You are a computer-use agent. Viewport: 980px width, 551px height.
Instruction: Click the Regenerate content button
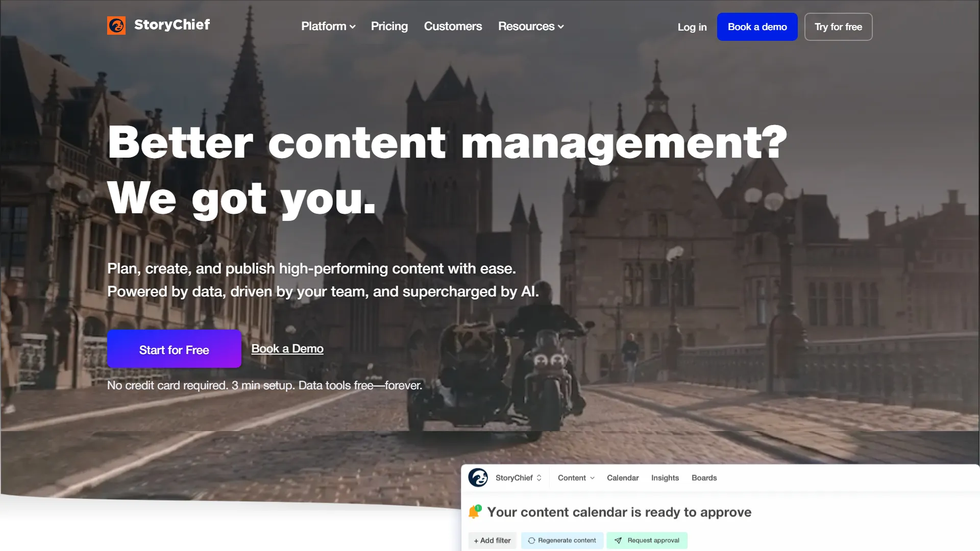coord(562,540)
